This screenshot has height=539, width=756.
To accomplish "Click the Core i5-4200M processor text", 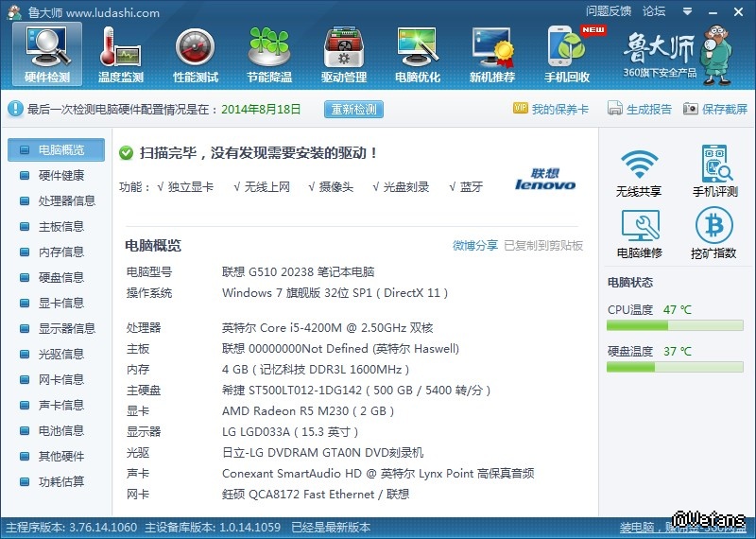I will pos(327,328).
